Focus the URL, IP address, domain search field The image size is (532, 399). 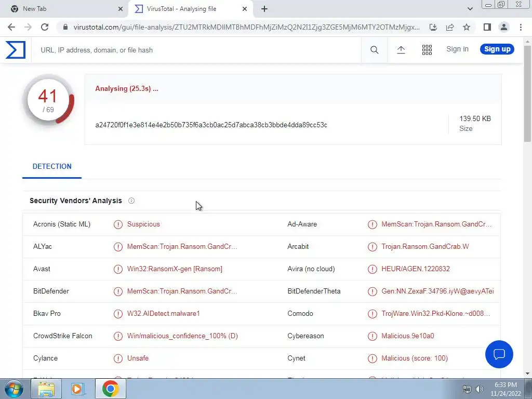pyautogui.click(x=197, y=50)
